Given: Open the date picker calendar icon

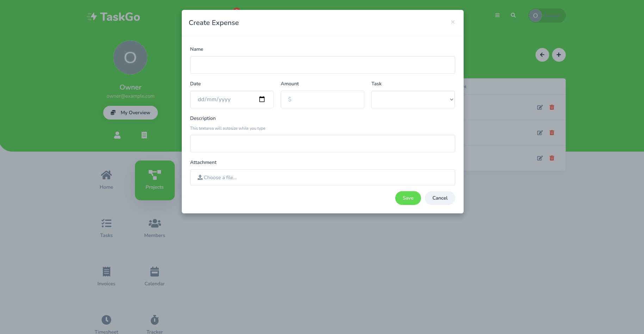Looking at the screenshot, I should 262,99.
